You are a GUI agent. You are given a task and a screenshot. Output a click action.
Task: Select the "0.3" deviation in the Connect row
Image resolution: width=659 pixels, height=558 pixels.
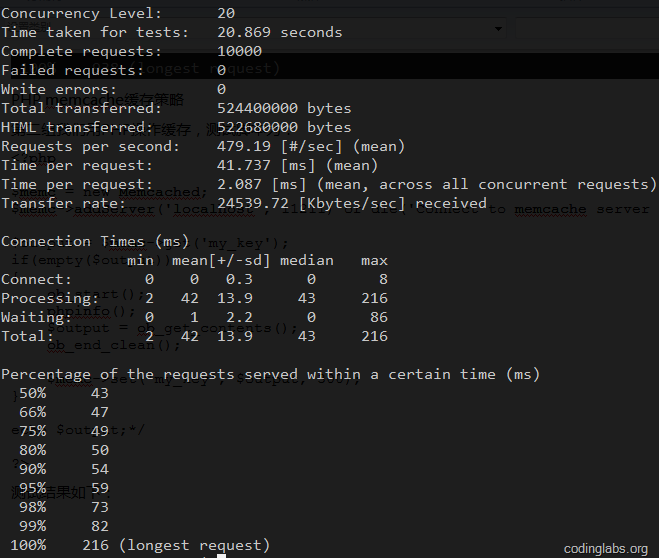click(x=239, y=279)
